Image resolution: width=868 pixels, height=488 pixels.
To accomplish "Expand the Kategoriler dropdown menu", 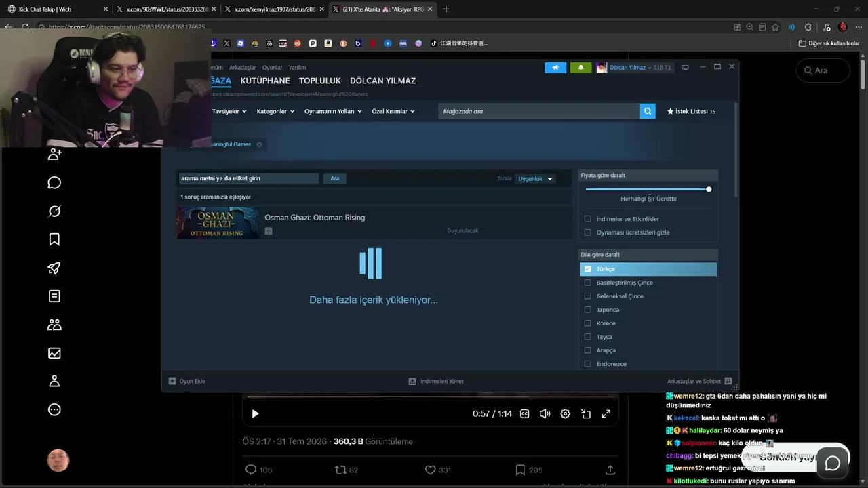I will 275,111.
